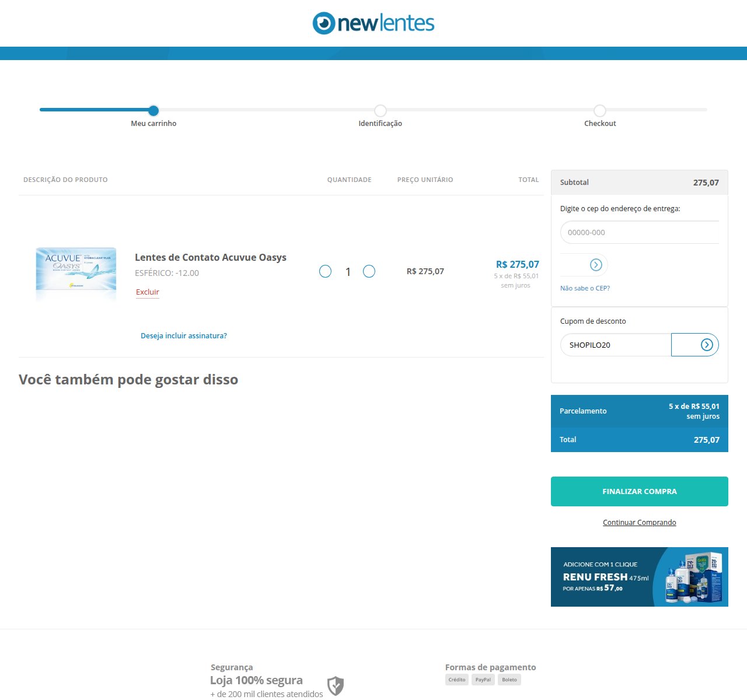747x700 pixels.
Task: Click the coupon field with SHOPILO20
Action: [x=616, y=345]
